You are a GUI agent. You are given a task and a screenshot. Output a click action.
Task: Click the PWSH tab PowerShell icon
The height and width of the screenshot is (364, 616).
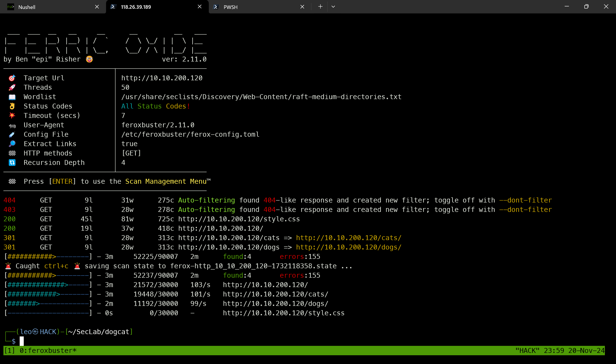(216, 7)
